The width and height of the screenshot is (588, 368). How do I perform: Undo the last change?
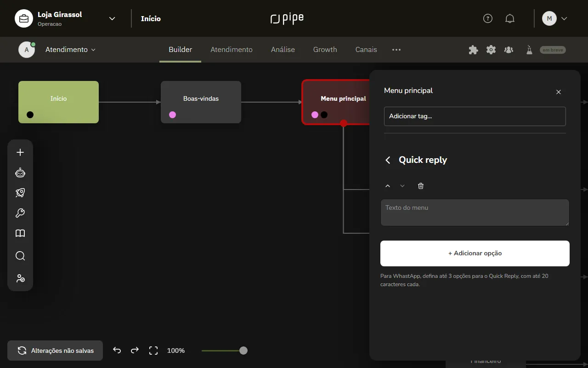click(x=117, y=351)
